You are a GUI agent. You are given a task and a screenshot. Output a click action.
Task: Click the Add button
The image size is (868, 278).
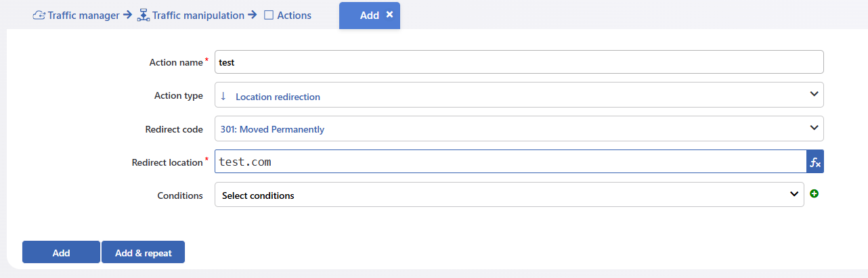point(61,252)
